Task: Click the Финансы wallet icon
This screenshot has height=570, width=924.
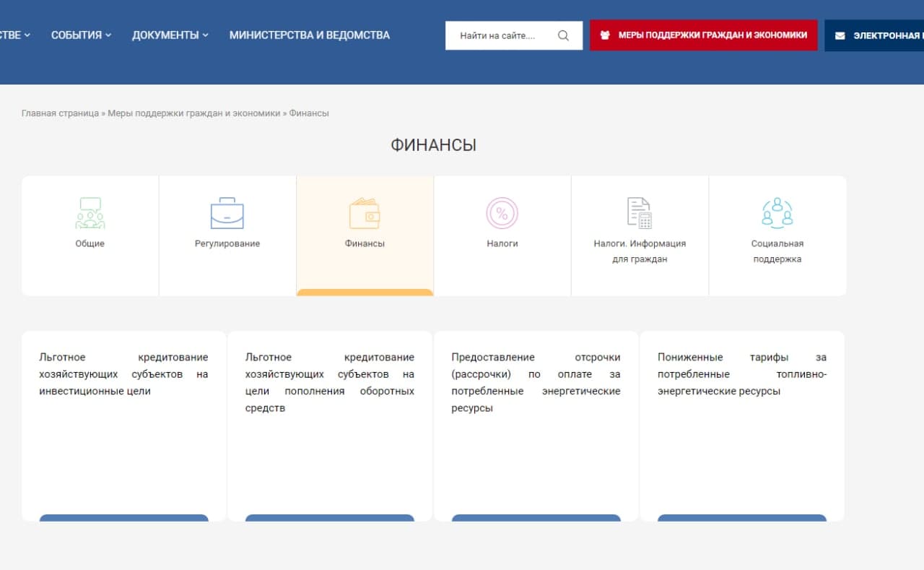Action: click(365, 213)
